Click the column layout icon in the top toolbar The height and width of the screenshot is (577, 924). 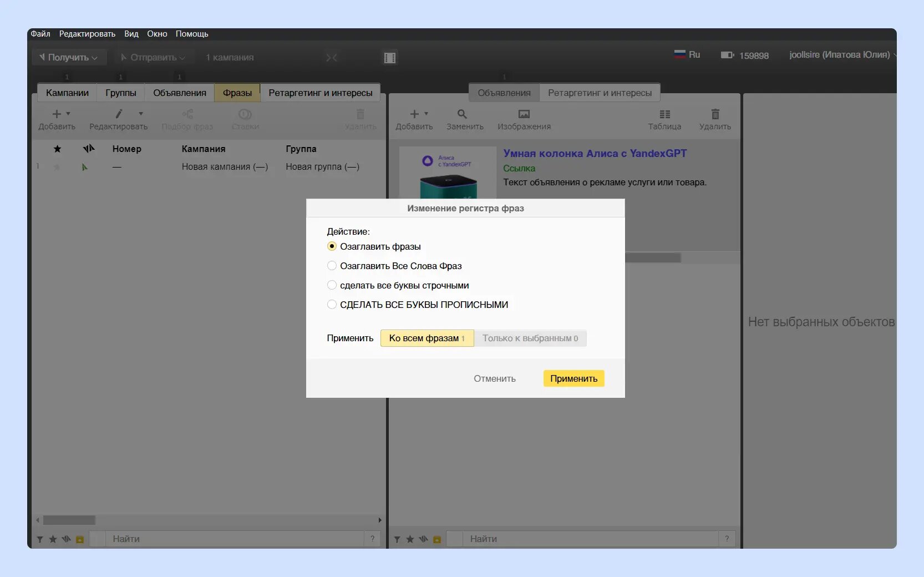390,58
